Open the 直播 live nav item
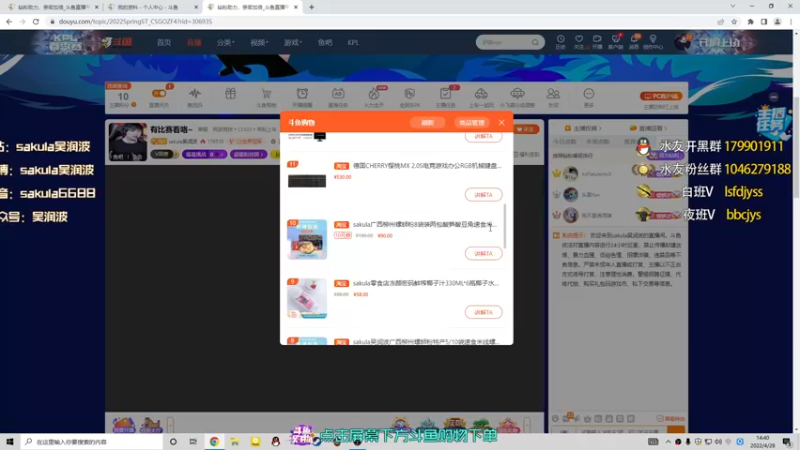800x450 pixels. pyautogui.click(x=194, y=43)
